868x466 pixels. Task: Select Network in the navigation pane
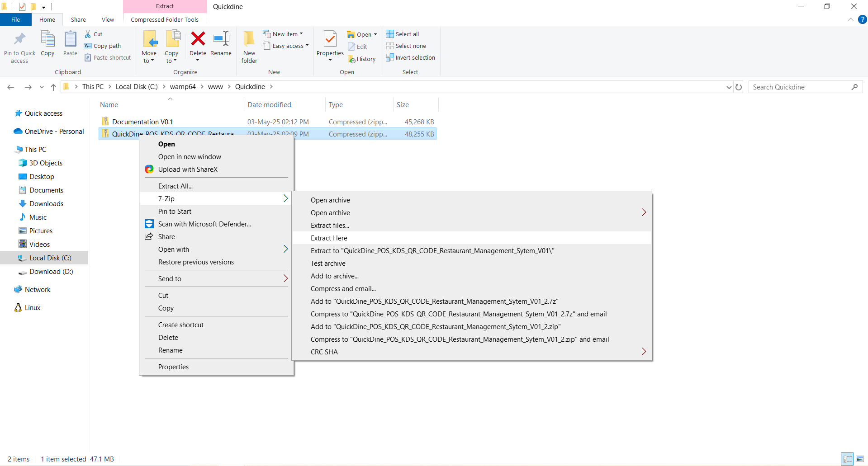pos(38,289)
